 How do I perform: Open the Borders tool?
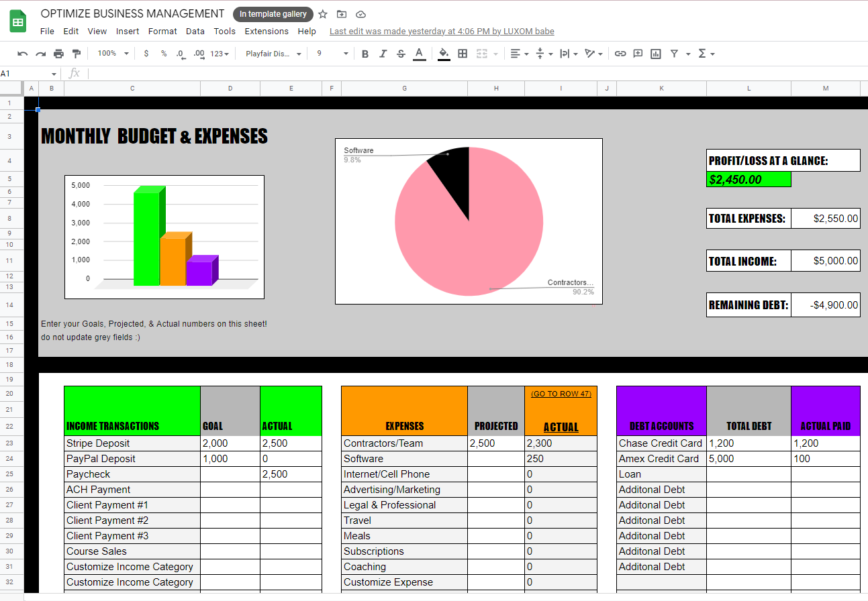pos(463,54)
